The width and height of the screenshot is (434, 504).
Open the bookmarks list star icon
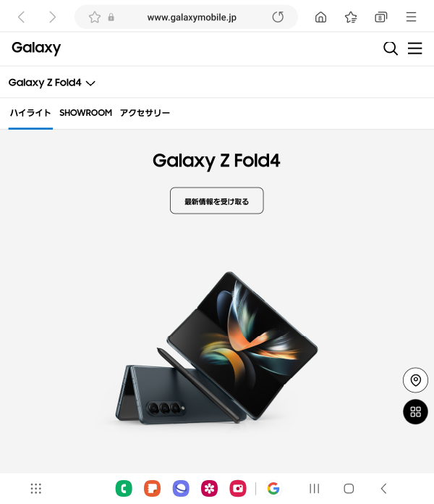tap(351, 17)
